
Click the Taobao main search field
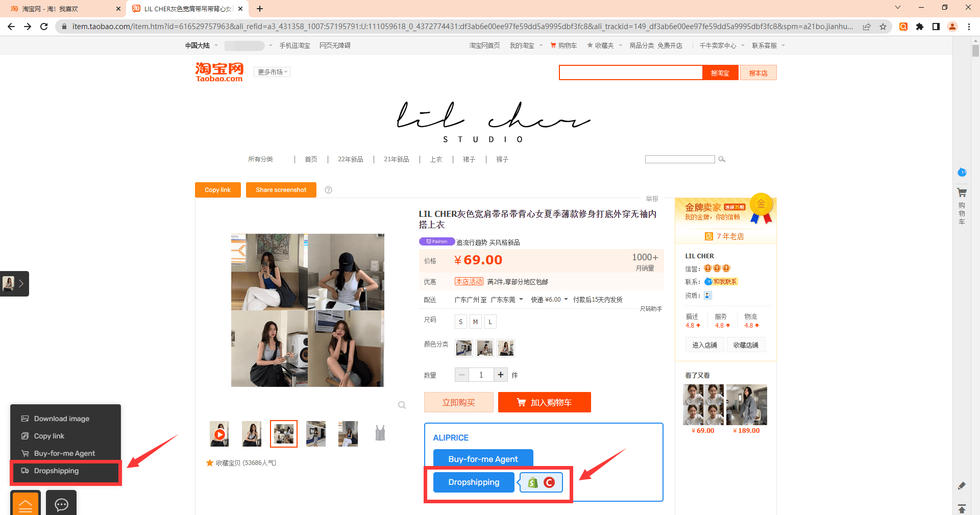click(x=631, y=72)
